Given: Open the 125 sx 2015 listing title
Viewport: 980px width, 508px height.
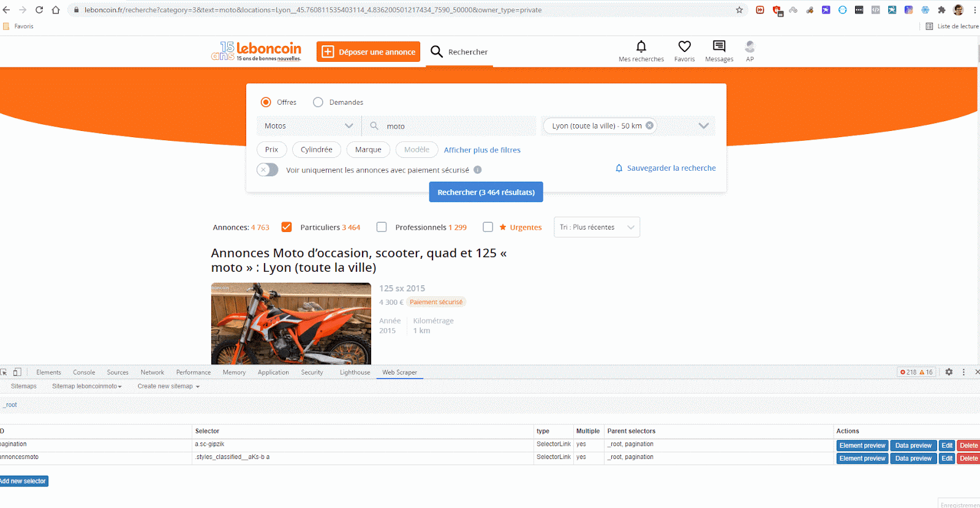Looking at the screenshot, I should [402, 288].
